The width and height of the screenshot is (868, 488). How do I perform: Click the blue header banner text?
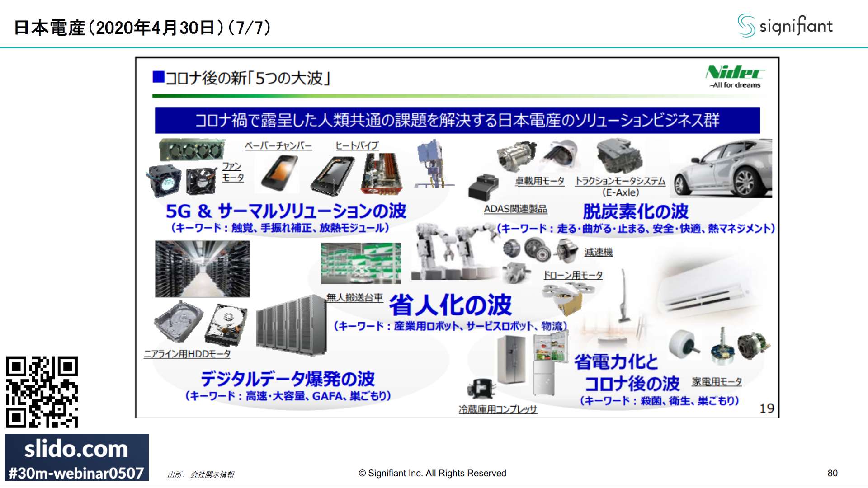457,120
